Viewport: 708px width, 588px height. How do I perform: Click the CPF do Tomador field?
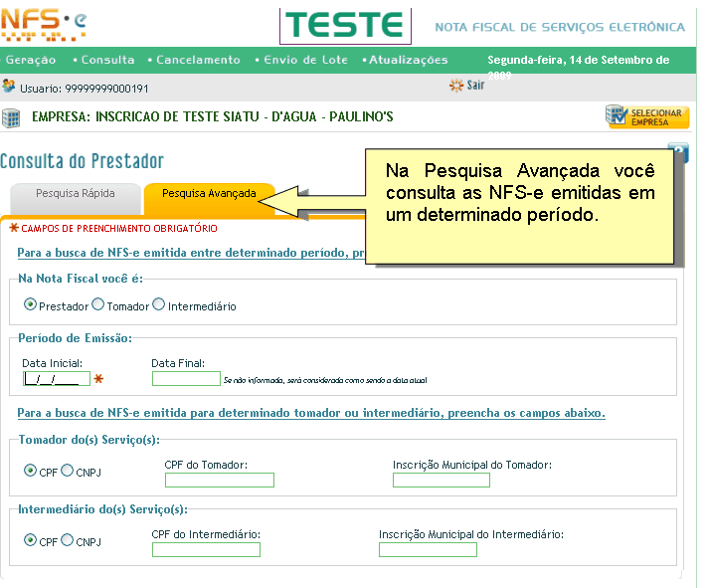(220, 481)
